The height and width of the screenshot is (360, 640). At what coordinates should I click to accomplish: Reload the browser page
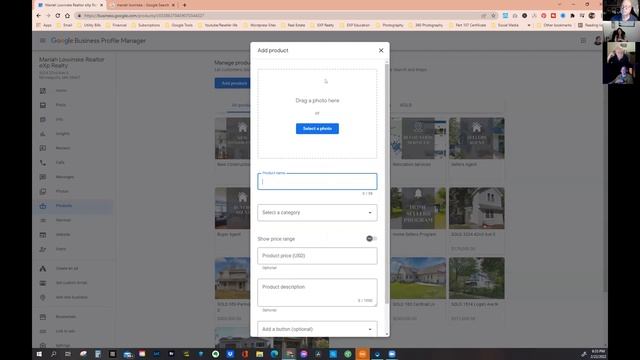(x=58, y=16)
